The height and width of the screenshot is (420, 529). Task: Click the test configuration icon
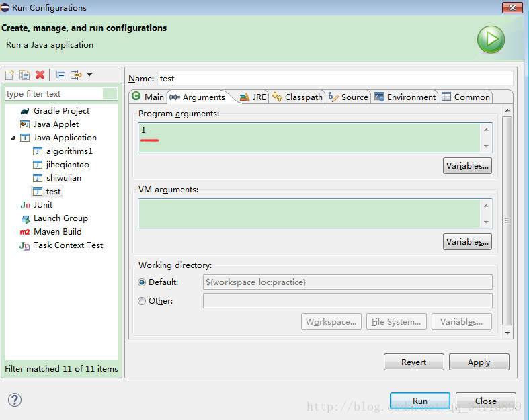pos(38,192)
